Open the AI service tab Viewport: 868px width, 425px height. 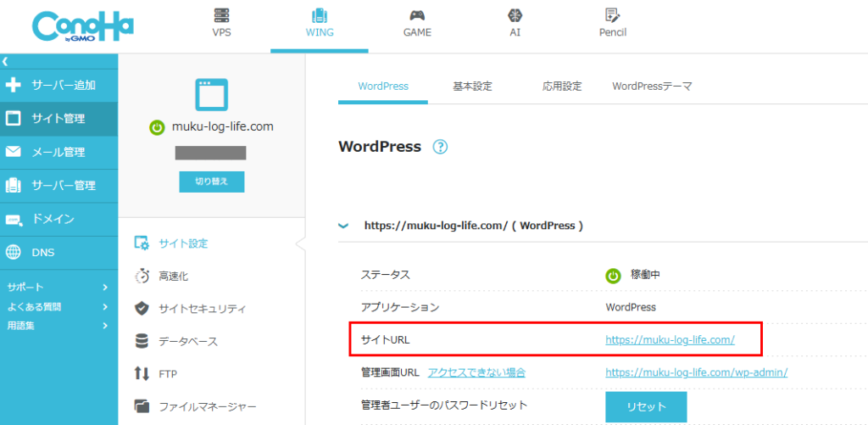[515, 24]
